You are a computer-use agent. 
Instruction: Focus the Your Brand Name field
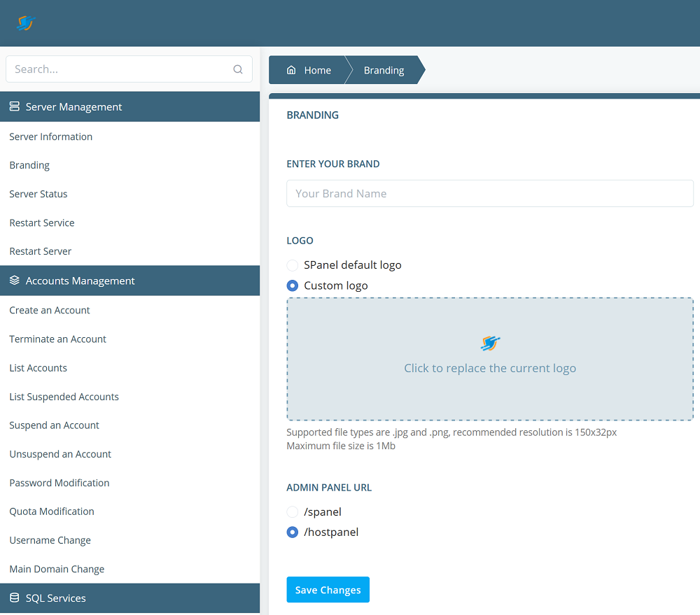click(x=490, y=193)
